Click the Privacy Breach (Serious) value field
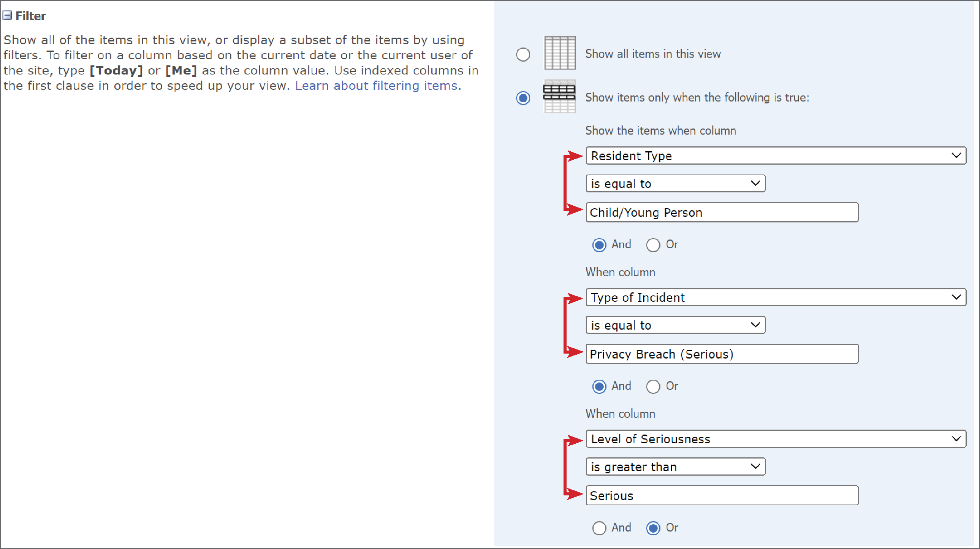 [x=722, y=354]
